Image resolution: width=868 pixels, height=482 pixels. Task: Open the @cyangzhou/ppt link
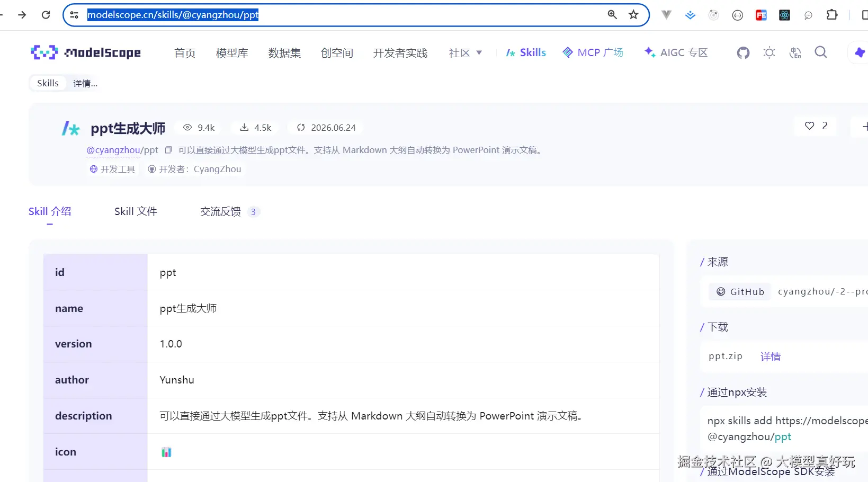pyautogui.click(x=122, y=150)
